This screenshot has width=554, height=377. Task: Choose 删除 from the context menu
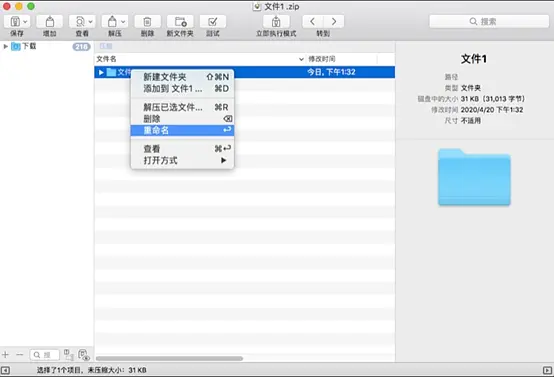tap(182, 119)
